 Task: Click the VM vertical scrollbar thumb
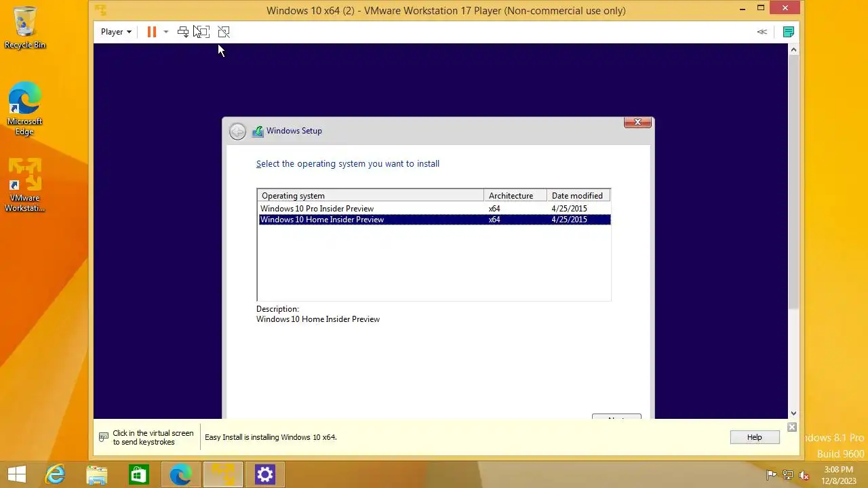(x=793, y=183)
